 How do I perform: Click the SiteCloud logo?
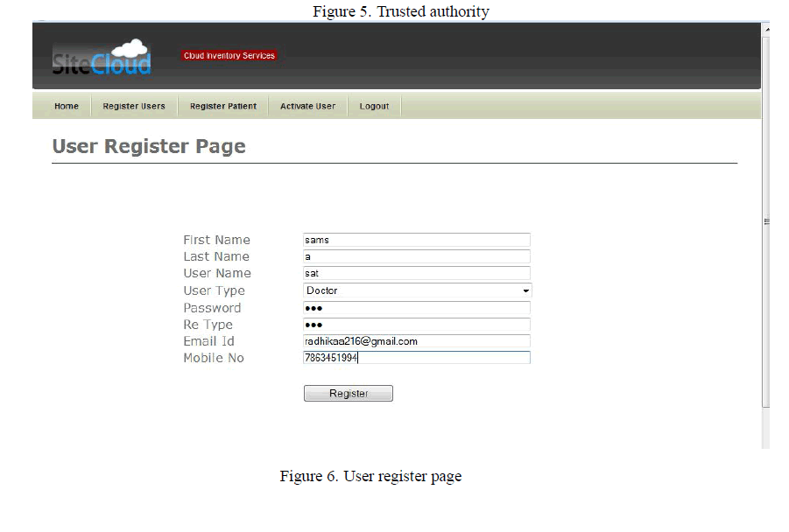click(x=102, y=58)
